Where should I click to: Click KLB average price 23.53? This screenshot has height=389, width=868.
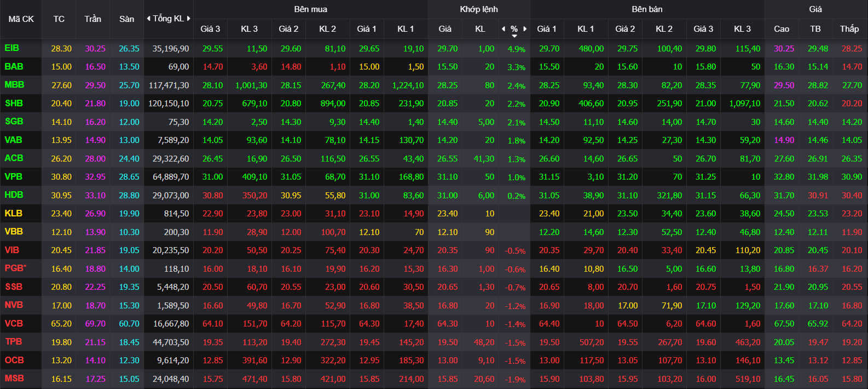point(818,214)
